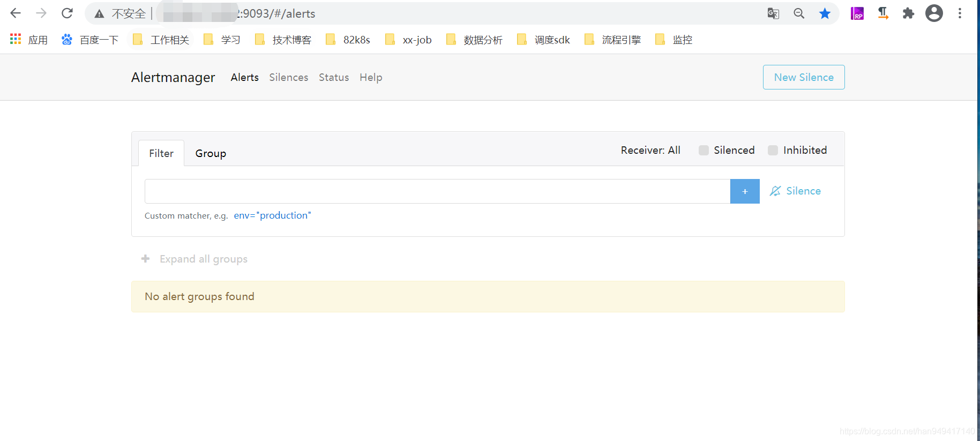Open the purple RP extension icon
Image resolution: width=980 pixels, height=441 pixels.
click(x=857, y=13)
